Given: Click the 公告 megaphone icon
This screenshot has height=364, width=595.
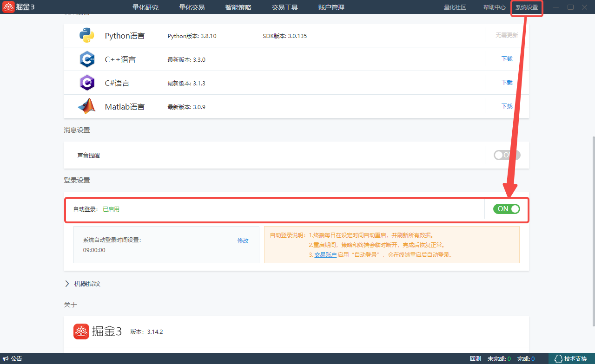Looking at the screenshot, I should (6, 359).
